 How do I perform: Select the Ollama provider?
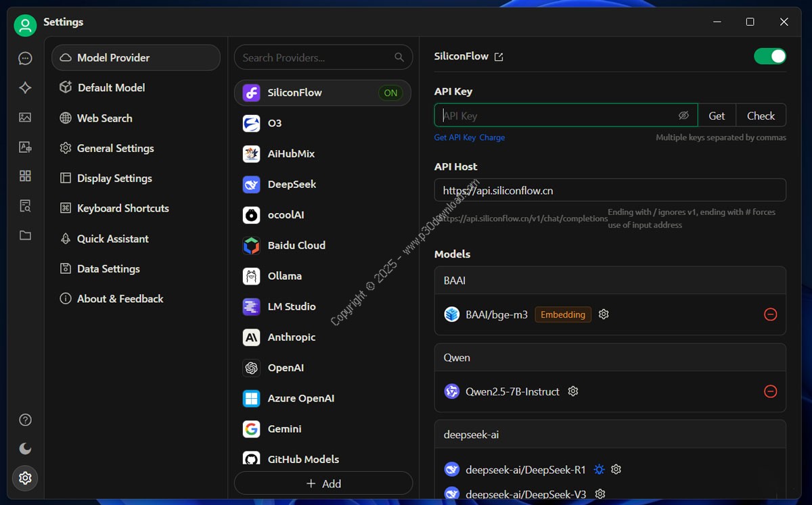[x=323, y=276]
